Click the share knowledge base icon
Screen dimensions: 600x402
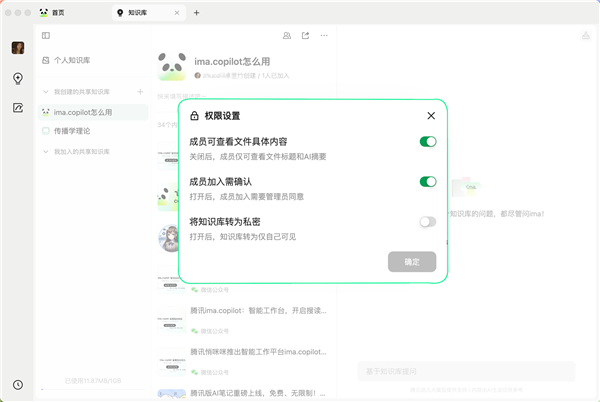tap(305, 35)
